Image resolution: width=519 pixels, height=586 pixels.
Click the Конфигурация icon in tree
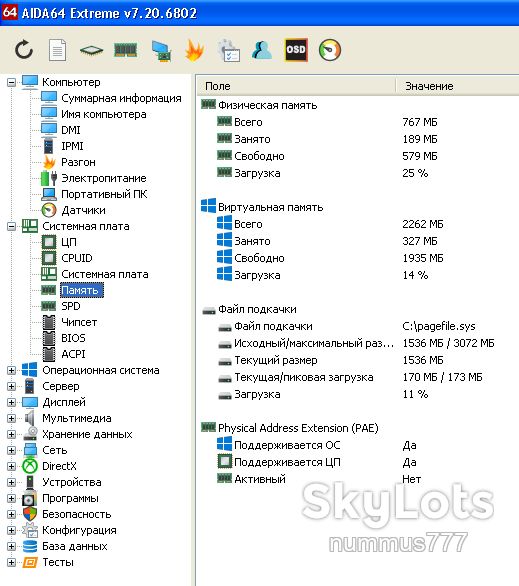point(30,530)
